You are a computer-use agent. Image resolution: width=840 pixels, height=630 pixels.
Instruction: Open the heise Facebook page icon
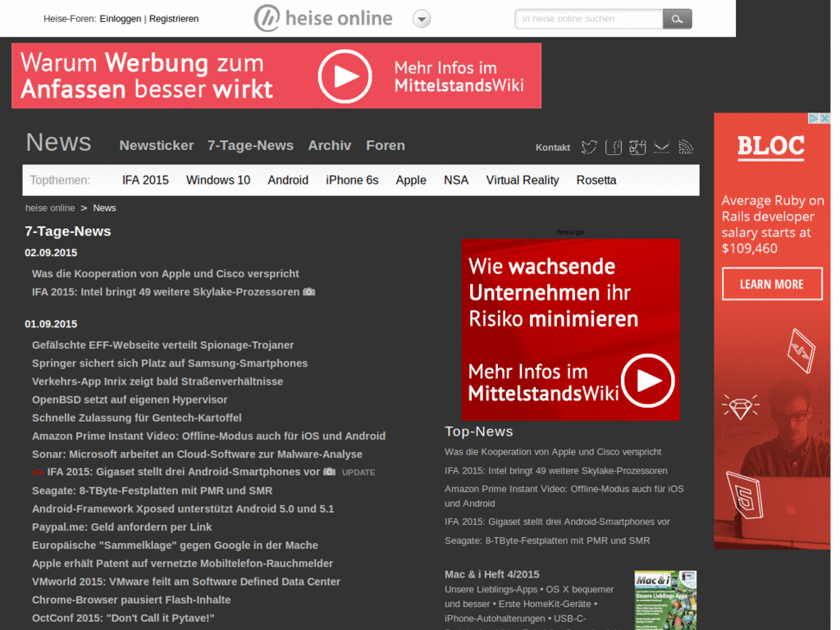pos(614,147)
